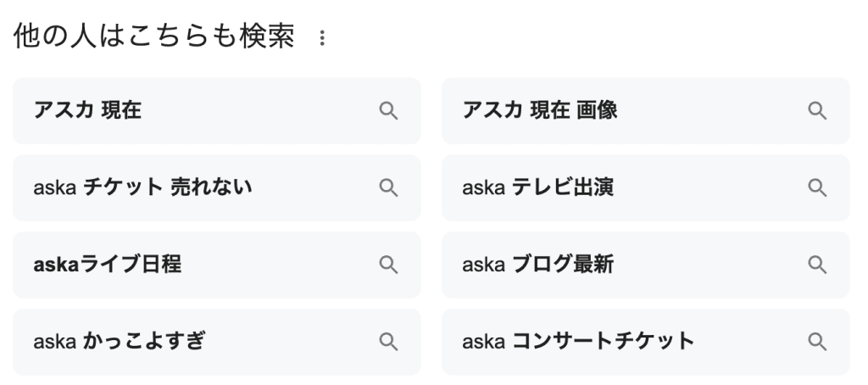
Task: Open the アスカ 現在 画像 suggestion
Action: 540,111
